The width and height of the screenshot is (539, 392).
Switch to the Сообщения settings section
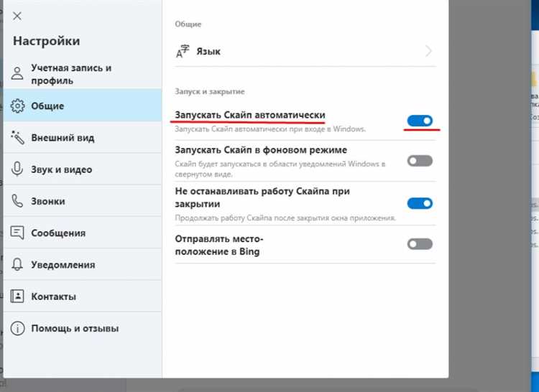[58, 233]
